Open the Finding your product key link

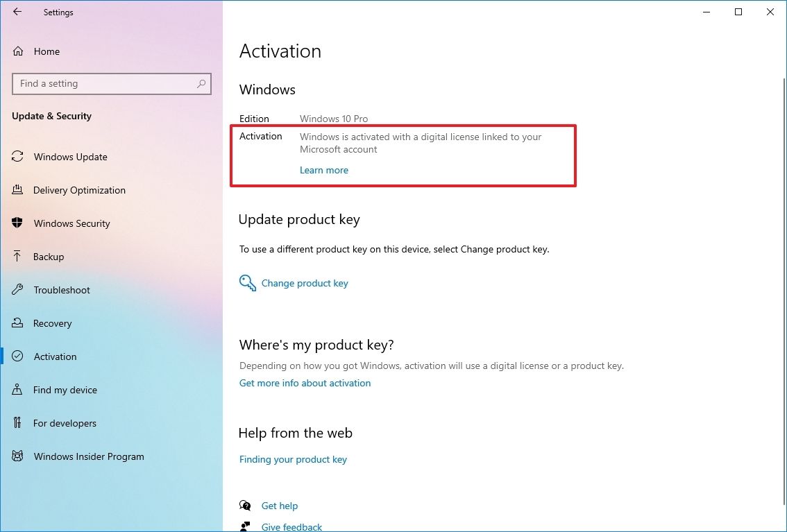[293, 459]
